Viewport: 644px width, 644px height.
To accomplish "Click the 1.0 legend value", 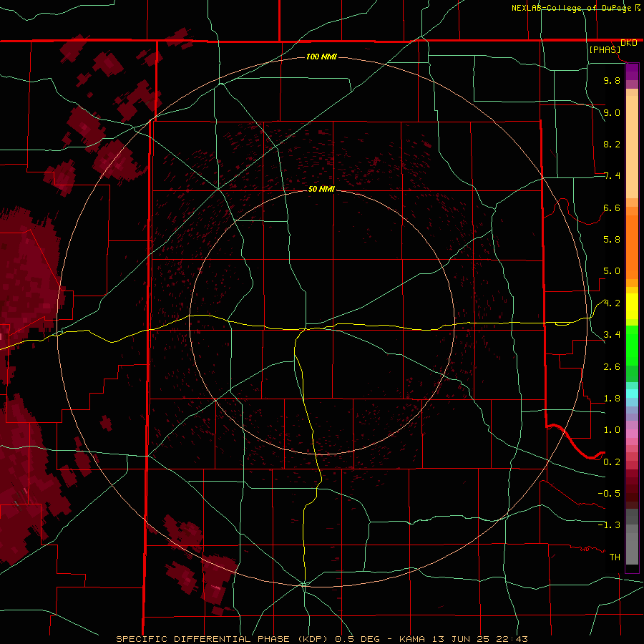I will click(x=612, y=430).
